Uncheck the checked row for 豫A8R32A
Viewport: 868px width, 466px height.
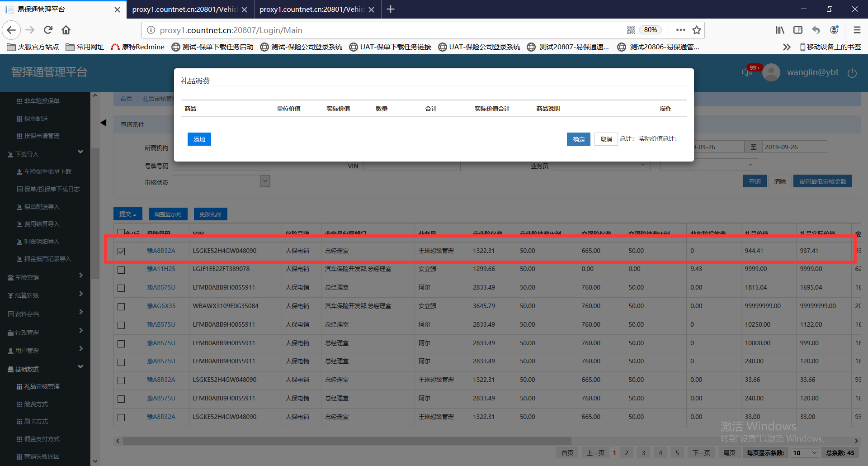(x=121, y=251)
